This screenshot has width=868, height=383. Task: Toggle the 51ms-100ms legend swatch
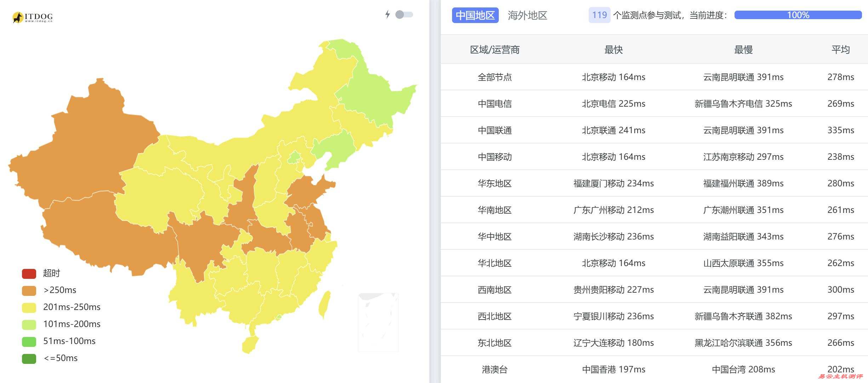tap(29, 342)
